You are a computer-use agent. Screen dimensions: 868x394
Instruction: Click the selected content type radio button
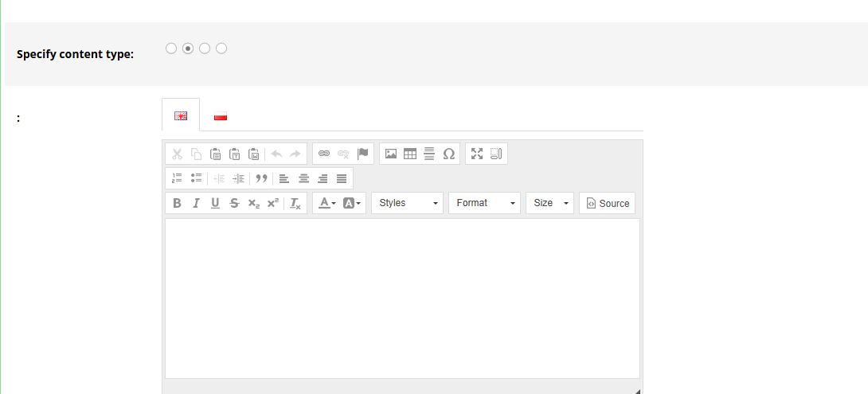(x=188, y=49)
